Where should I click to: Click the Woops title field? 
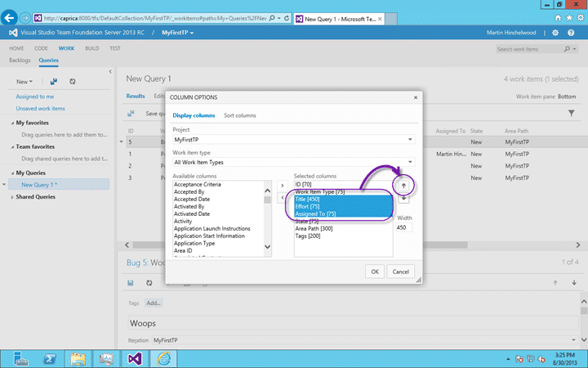click(x=354, y=323)
